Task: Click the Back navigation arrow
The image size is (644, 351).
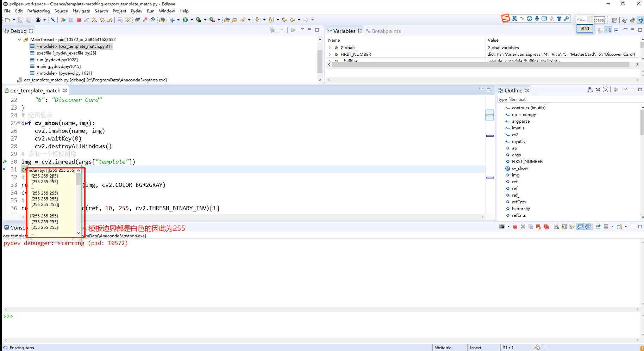Action: 293,20
